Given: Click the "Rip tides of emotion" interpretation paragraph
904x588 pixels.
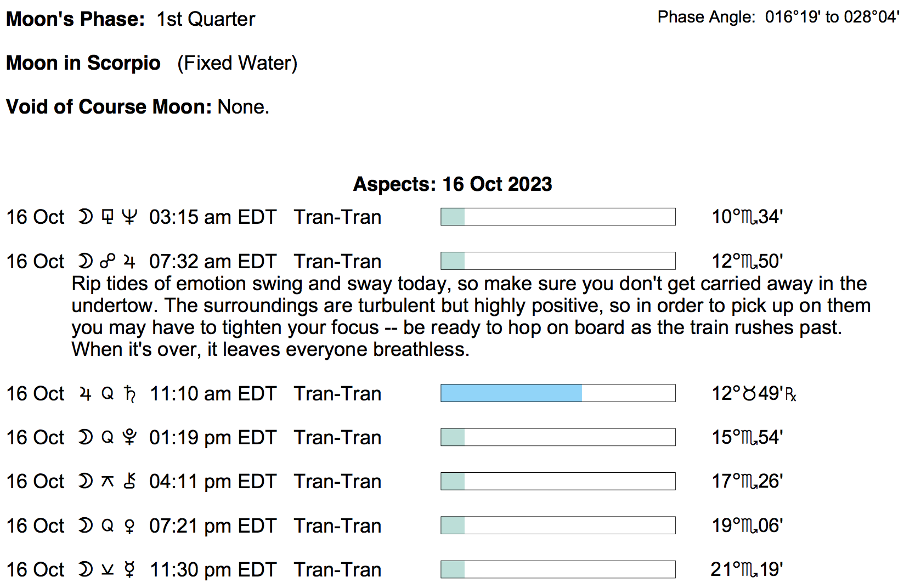Looking at the screenshot, I should coord(471,316).
